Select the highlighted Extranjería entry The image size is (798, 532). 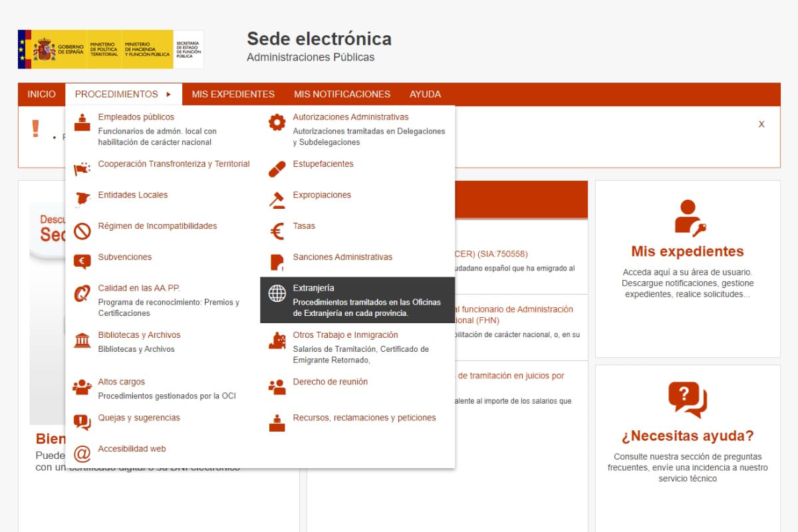point(358,300)
